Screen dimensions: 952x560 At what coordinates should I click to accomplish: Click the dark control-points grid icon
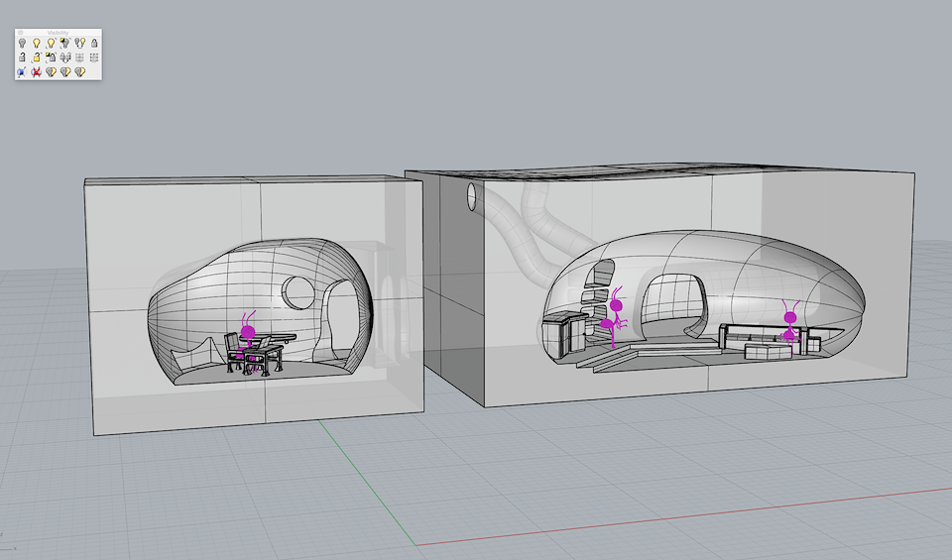(x=94, y=57)
